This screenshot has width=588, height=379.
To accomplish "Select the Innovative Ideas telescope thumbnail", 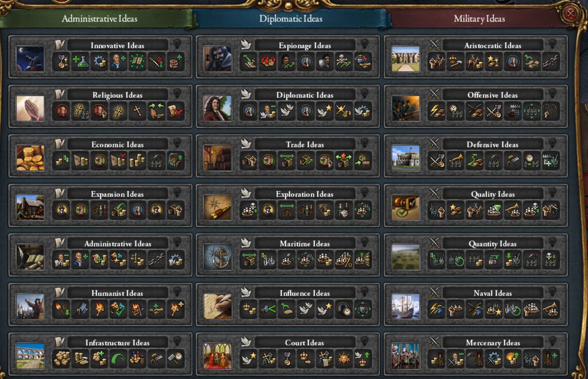I will [30, 59].
